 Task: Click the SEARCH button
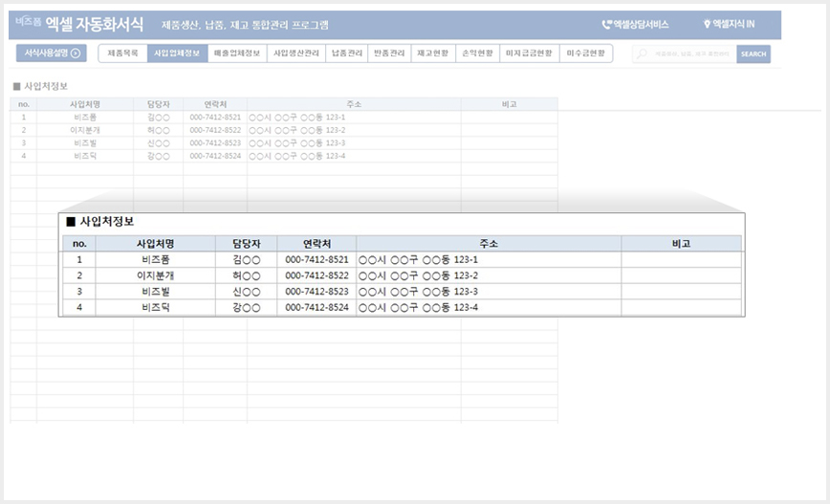(x=754, y=54)
